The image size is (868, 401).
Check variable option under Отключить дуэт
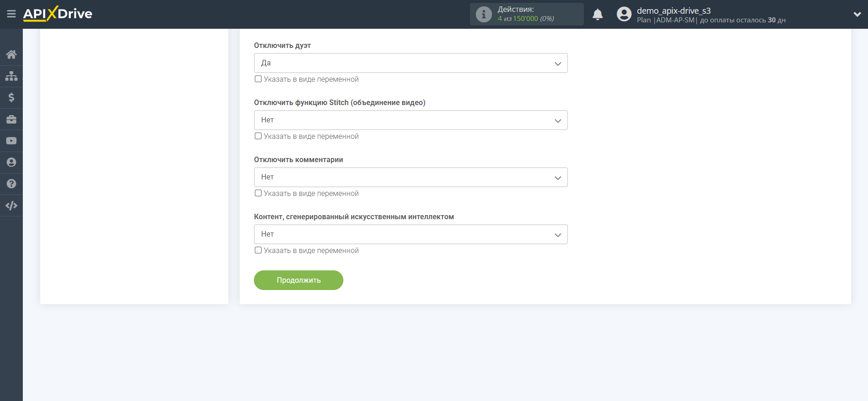tap(258, 79)
